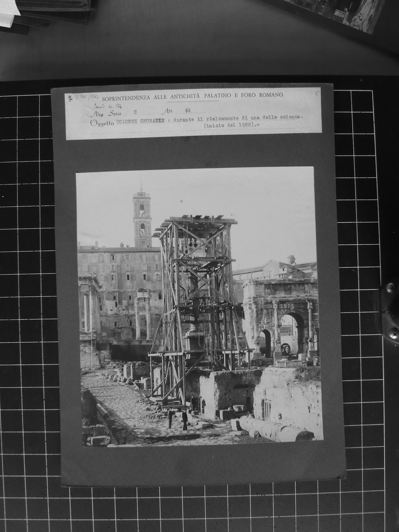Click the Soprintendenza alle Antichità header text

coord(192,95)
